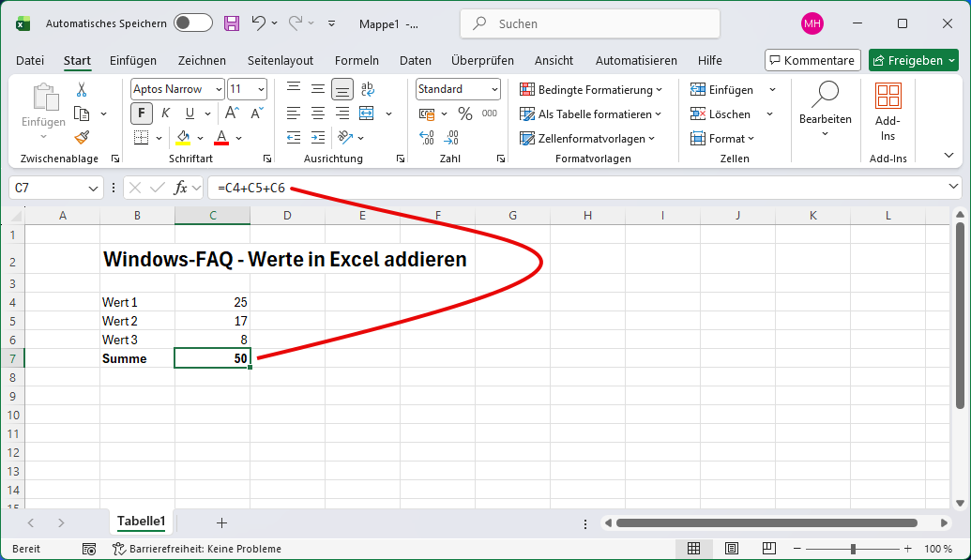The height and width of the screenshot is (560, 971).
Task: Expand Bedingte Formatierung menu
Action: click(659, 90)
